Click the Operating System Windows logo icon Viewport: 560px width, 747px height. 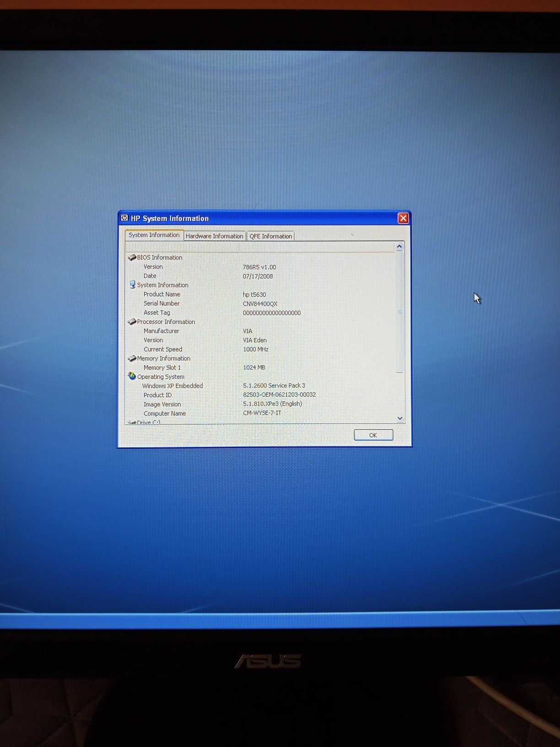132,376
